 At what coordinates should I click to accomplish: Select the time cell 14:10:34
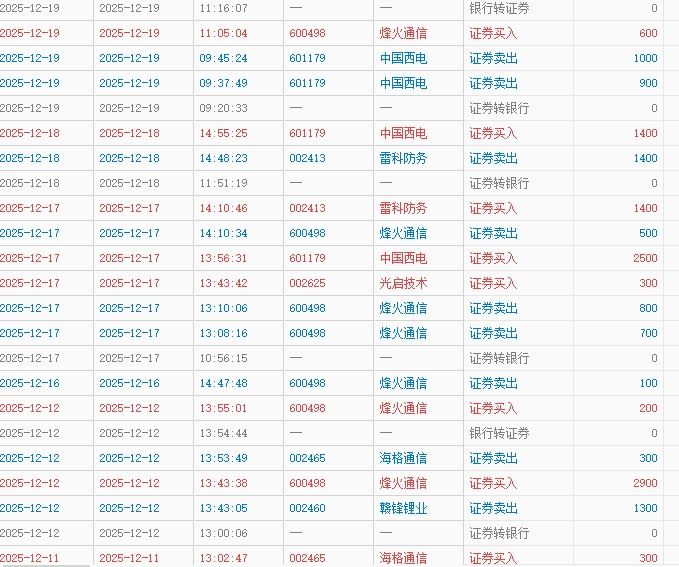click(x=223, y=233)
